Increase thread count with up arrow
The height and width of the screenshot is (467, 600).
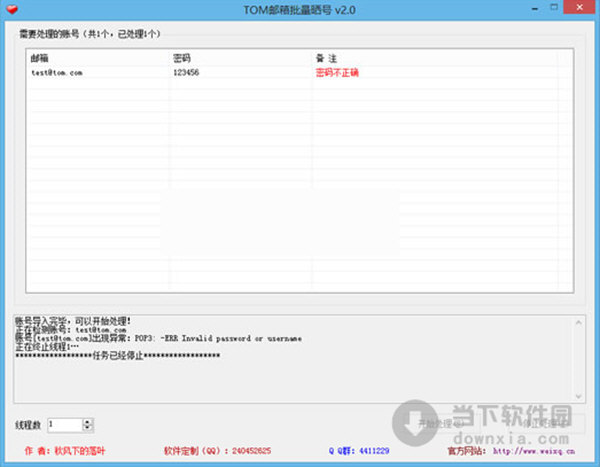tap(88, 421)
